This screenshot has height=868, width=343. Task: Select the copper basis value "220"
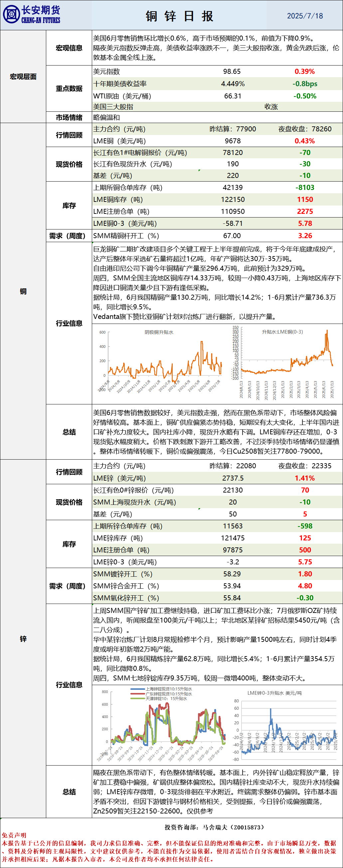pos(233,176)
